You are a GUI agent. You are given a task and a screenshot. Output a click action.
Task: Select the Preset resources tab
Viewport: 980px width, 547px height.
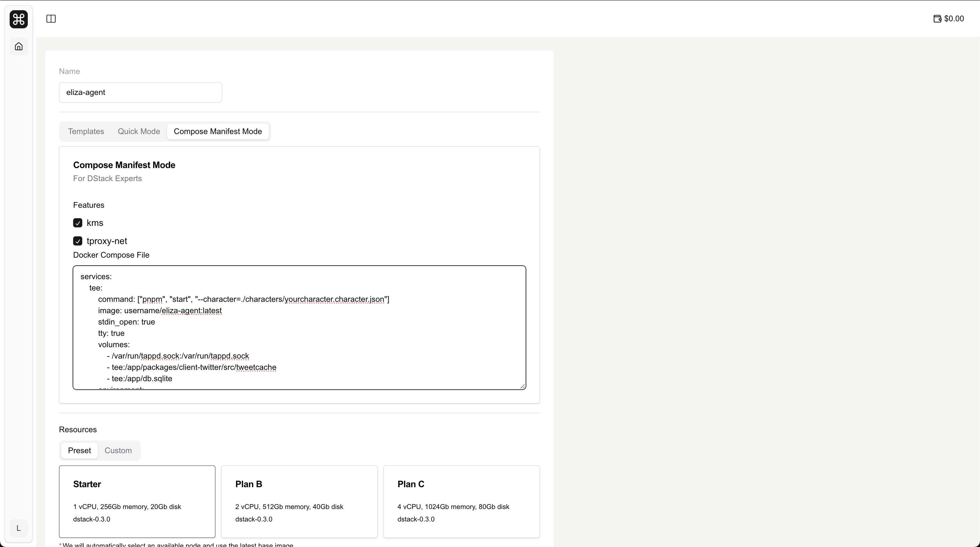tap(79, 450)
